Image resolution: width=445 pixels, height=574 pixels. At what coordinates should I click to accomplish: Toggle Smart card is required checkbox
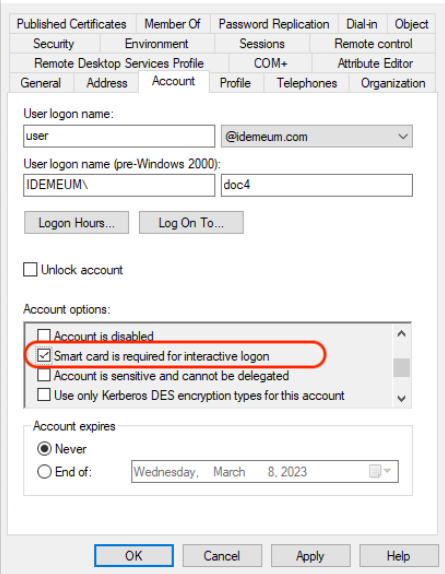coord(44,355)
